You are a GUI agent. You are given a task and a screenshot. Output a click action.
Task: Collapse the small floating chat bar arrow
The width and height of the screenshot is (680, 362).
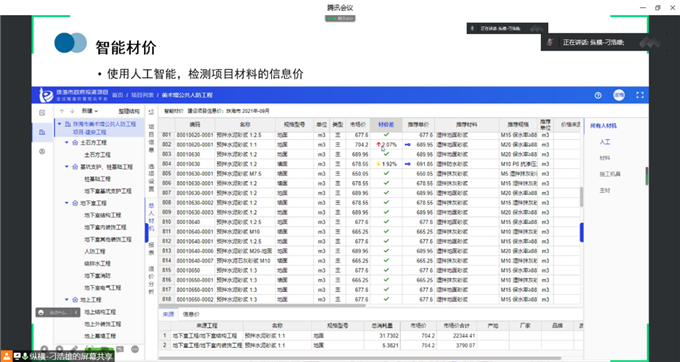(x=76, y=312)
